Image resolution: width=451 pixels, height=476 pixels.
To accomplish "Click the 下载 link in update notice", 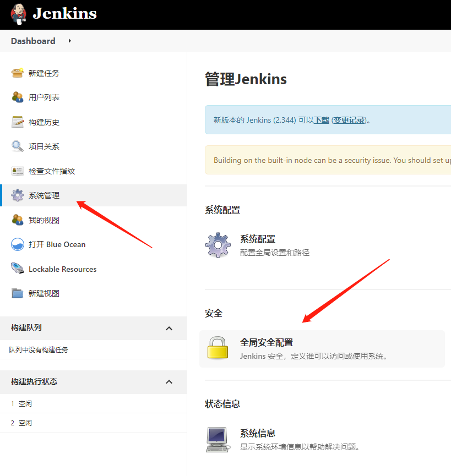I will click(322, 120).
